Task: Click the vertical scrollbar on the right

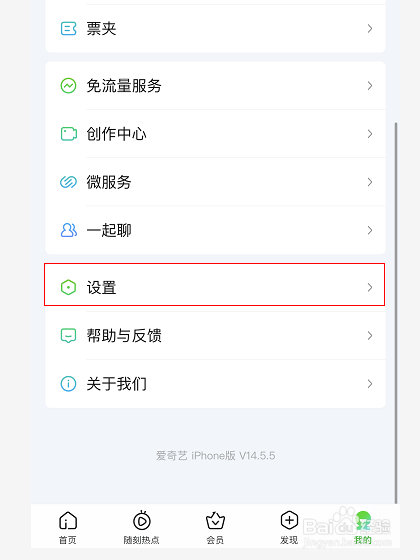Action: (396, 313)
